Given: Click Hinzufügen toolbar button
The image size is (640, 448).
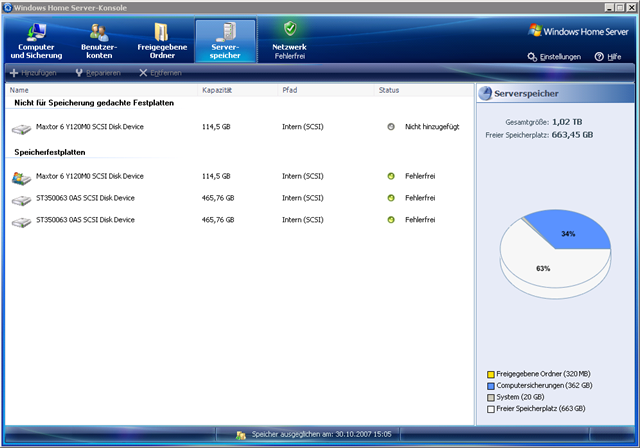Looking at the screenshot, I should tap(33, 73).
